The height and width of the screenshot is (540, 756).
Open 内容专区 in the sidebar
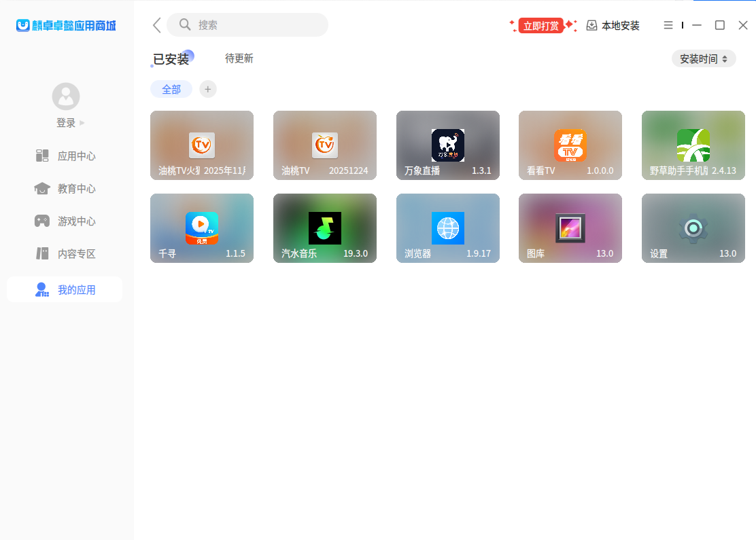point(65,253)
